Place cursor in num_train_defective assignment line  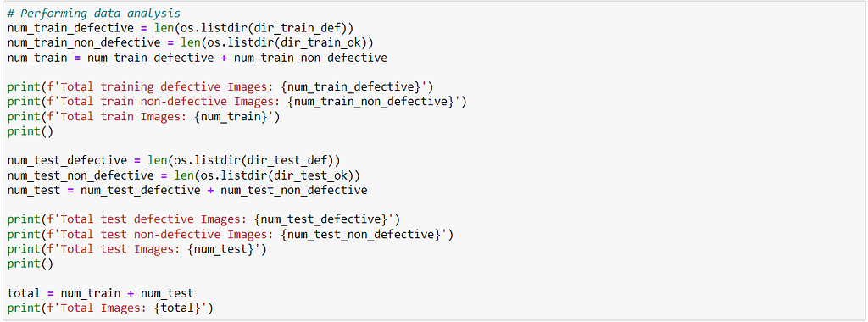pyautogui.click(x=181, y=28)
